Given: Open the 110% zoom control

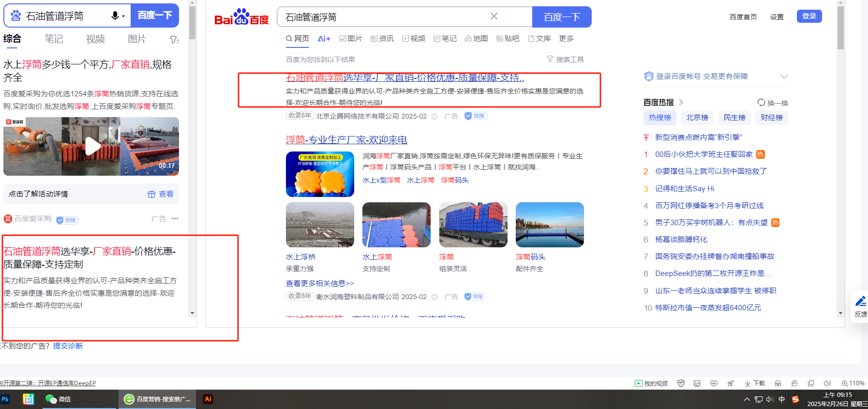Looking at the screenshot, I should pyautogui.click(x=853, y=383).
